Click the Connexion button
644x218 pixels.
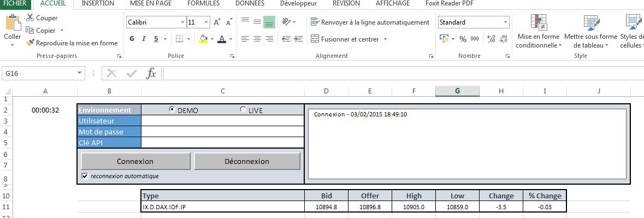[135, 161]
